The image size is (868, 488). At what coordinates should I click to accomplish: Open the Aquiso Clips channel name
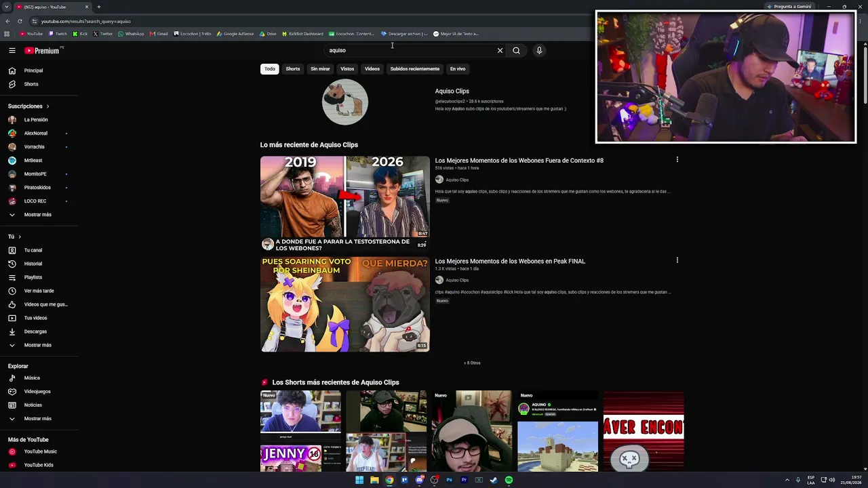click(452, 91)
